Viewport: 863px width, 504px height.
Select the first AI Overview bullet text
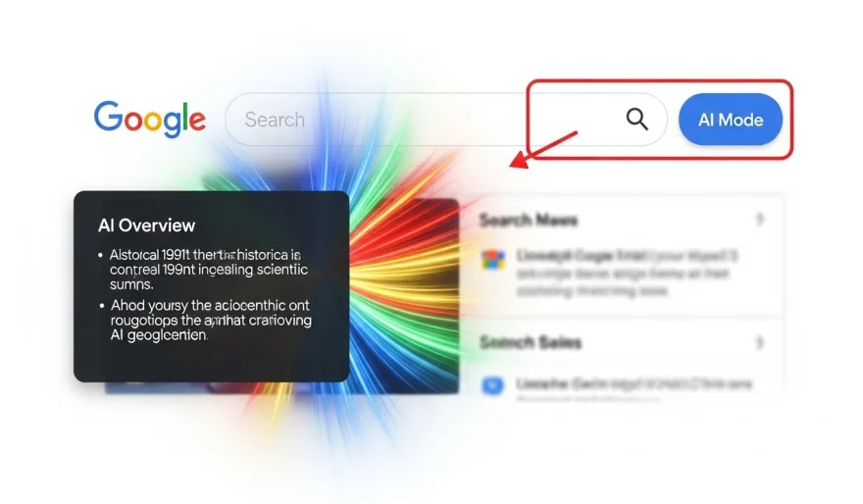(209, 270)
